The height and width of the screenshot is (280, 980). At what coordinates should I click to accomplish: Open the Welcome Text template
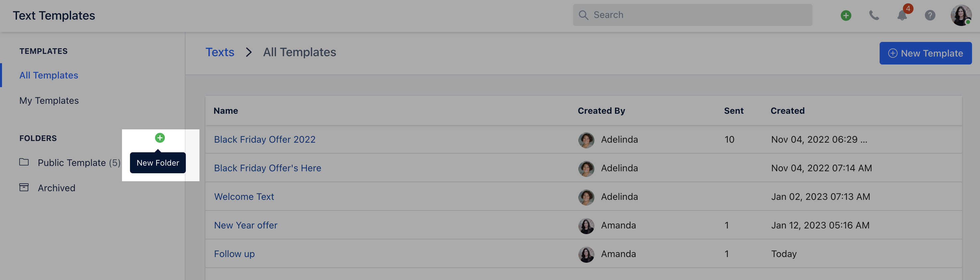tap(244, 197)
